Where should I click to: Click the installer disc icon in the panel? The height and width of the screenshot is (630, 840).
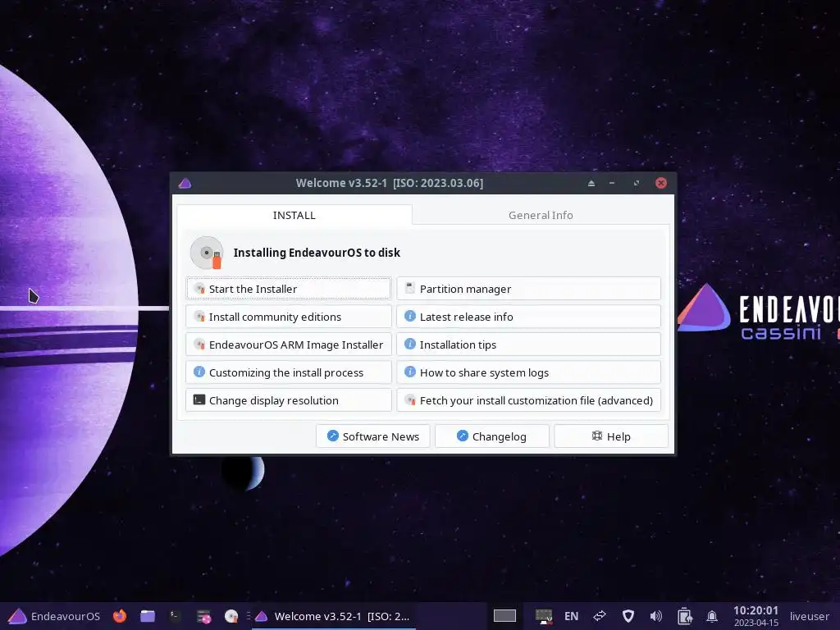coord(231,616)
